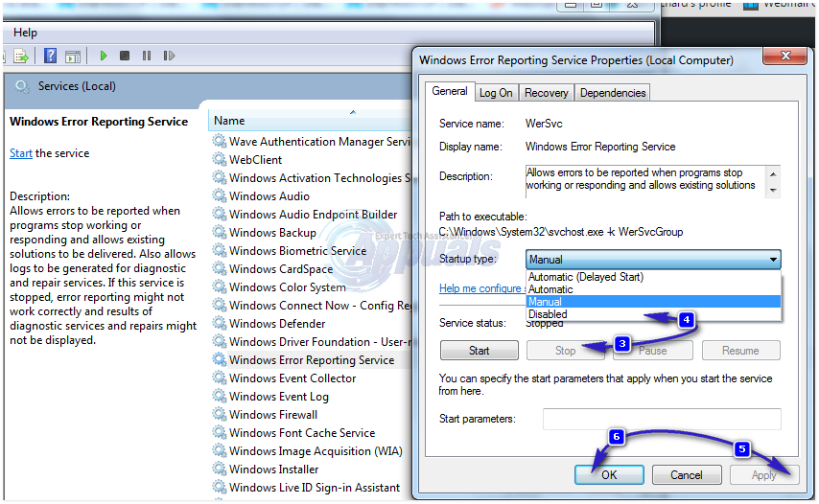Screen dimensions: 819x504
Task: Select Windows Driver Foundation row
Action: [x=312, y=342]
